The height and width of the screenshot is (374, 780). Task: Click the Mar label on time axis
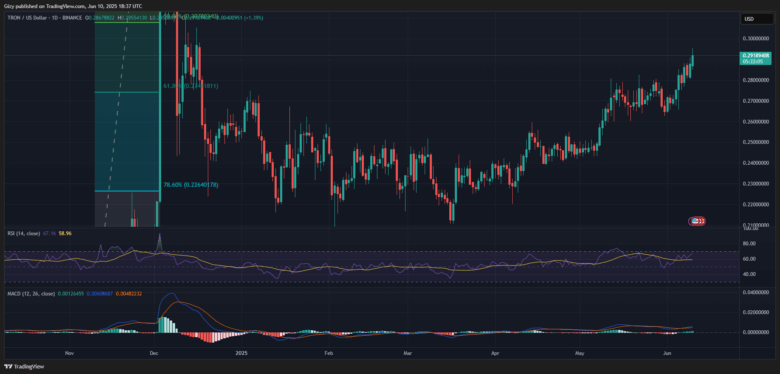pyautogui.click(x=408, y=353)
